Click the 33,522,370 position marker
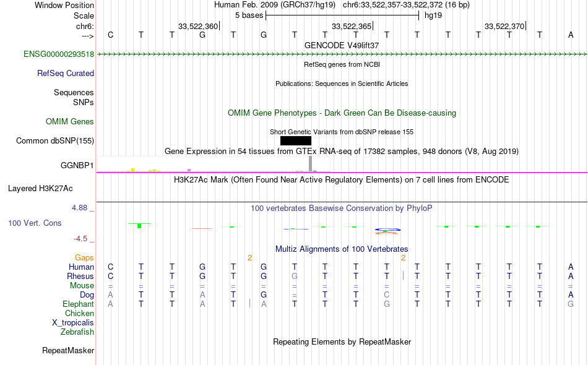588x365 pixels. [504, 26]
